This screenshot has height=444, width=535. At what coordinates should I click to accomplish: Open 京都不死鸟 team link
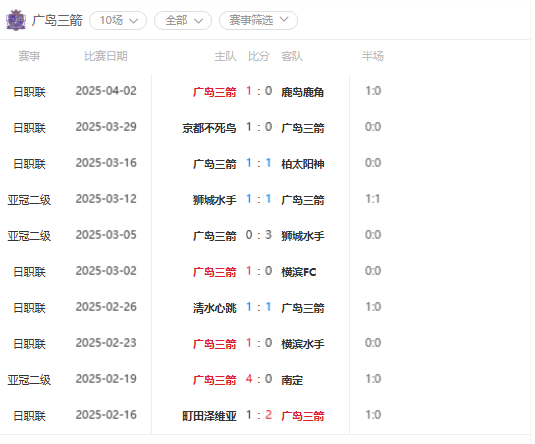pos(209,128)
